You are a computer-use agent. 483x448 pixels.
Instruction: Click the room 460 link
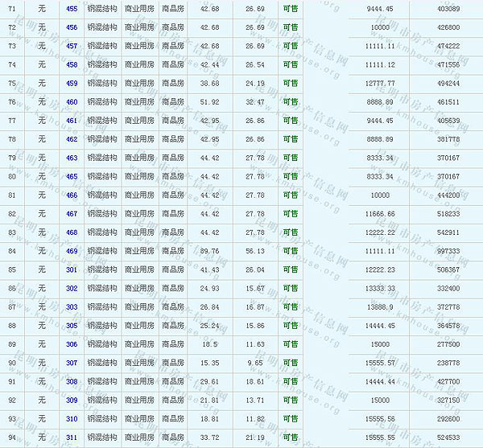click(72, 102)
